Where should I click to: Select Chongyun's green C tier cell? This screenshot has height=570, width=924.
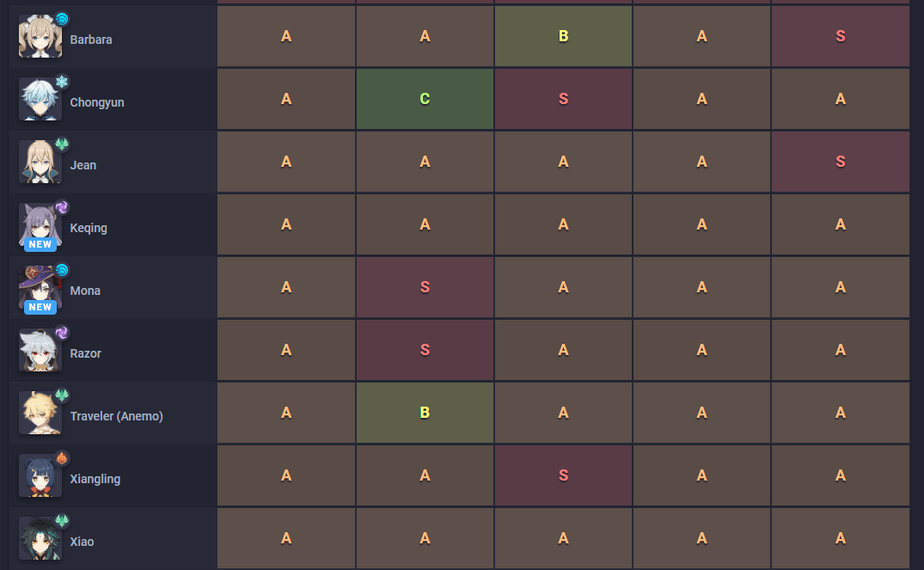coord(425,99)
